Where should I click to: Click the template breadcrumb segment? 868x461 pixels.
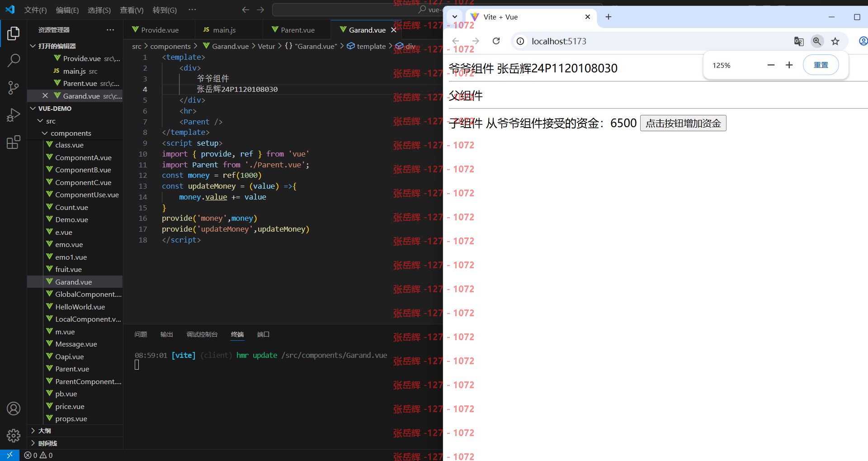[371, 46]
